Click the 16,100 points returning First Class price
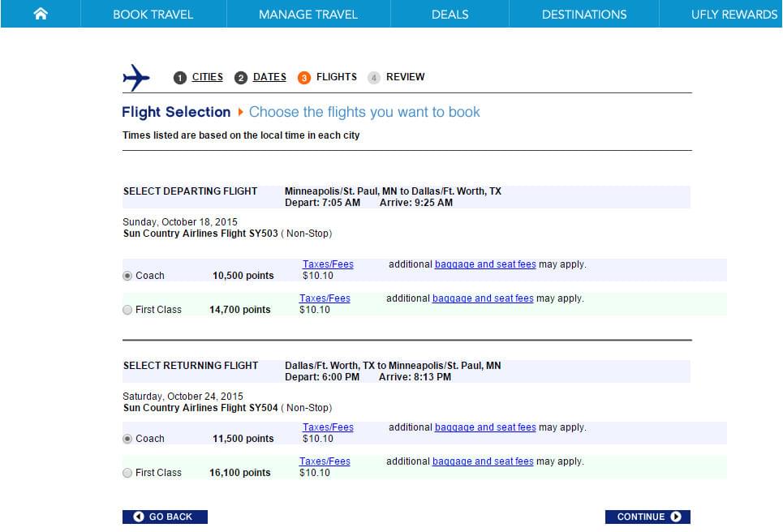The height and width of the screenshot is (532, 783). pyautogui.click(x=240, y=473)
